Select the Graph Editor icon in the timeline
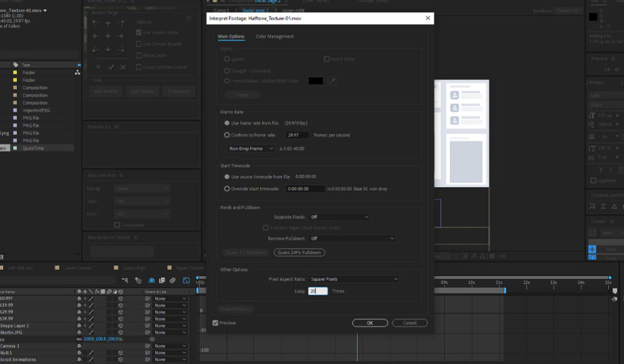Image resolution: width=624 pixels, height=364 pixels. point(186,281)
